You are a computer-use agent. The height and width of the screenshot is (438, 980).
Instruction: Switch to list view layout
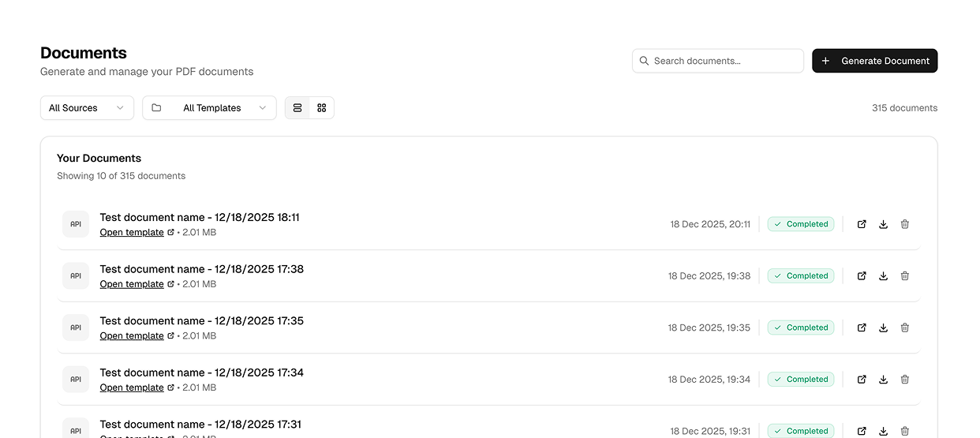click(x=297, y=108)
